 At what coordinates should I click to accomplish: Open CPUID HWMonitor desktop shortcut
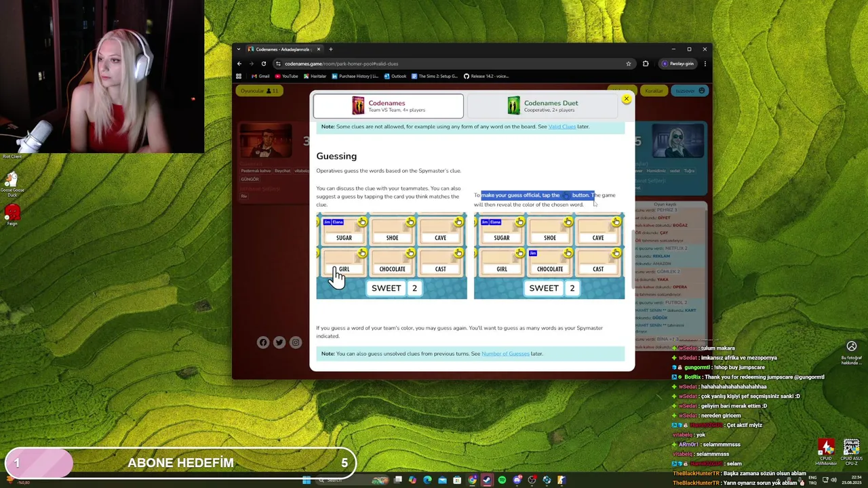tap(826, 451)
